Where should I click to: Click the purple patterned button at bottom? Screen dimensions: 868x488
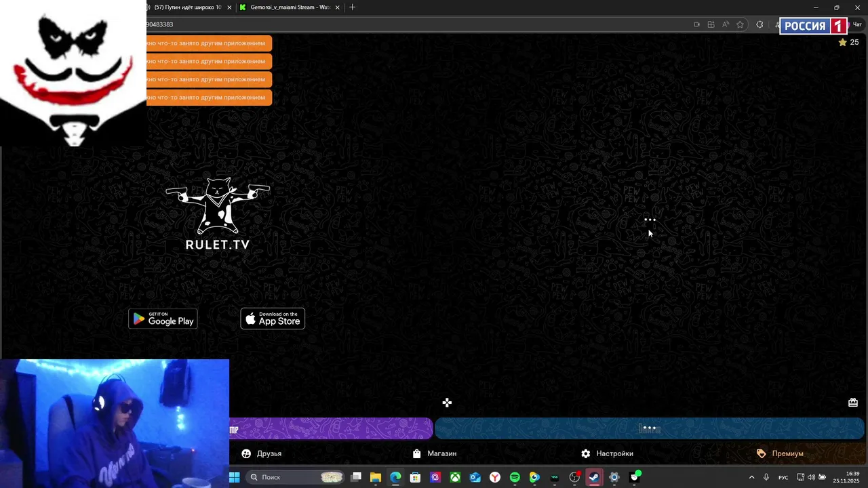pyautogui.click(x=331, y=428)
